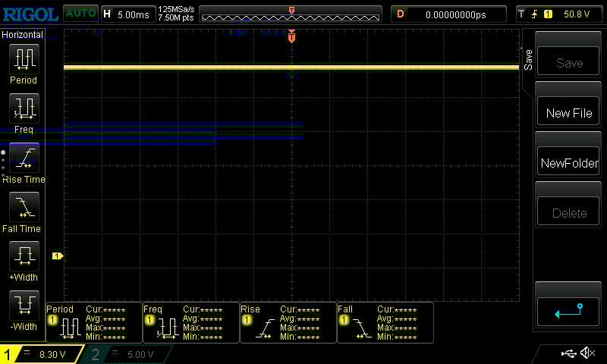607x364 pixels.
Task: Click the RIGOL logo
Action: 30,14
